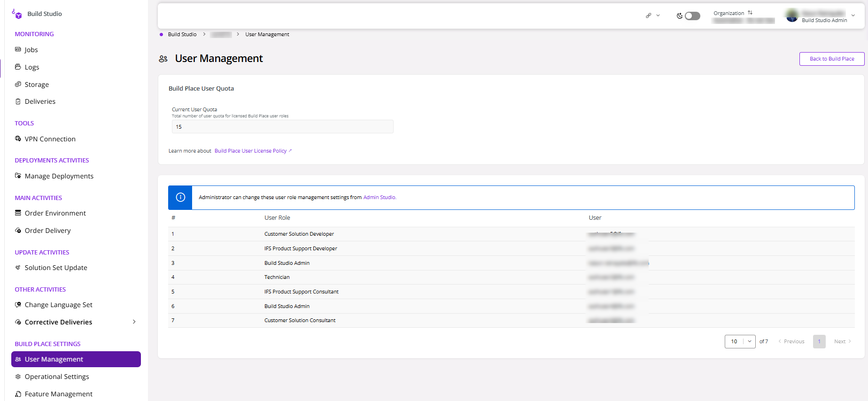
Task: Select User Management in sidebar
Action: pyautogui.click(x=76, y=359)
